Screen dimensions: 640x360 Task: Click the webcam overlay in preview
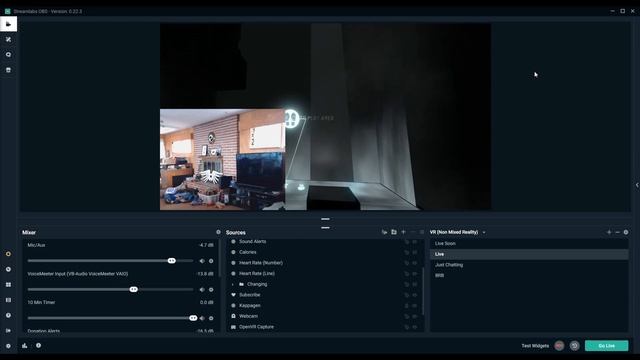(222, 159)
